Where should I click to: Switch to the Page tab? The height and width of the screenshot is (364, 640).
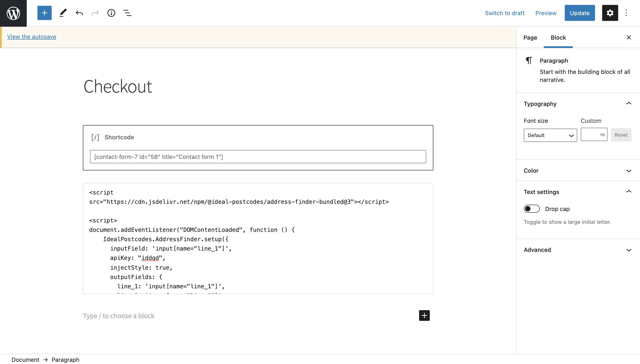coord(530,38)
